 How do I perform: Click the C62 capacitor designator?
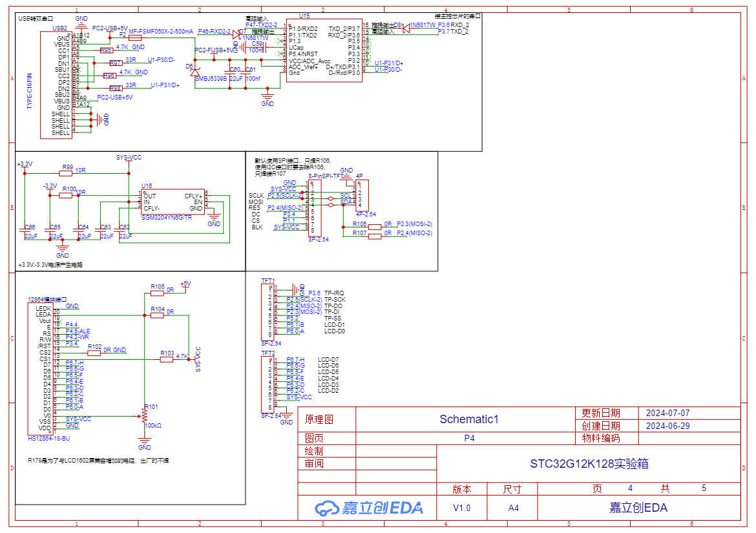[x=125, y=227]
